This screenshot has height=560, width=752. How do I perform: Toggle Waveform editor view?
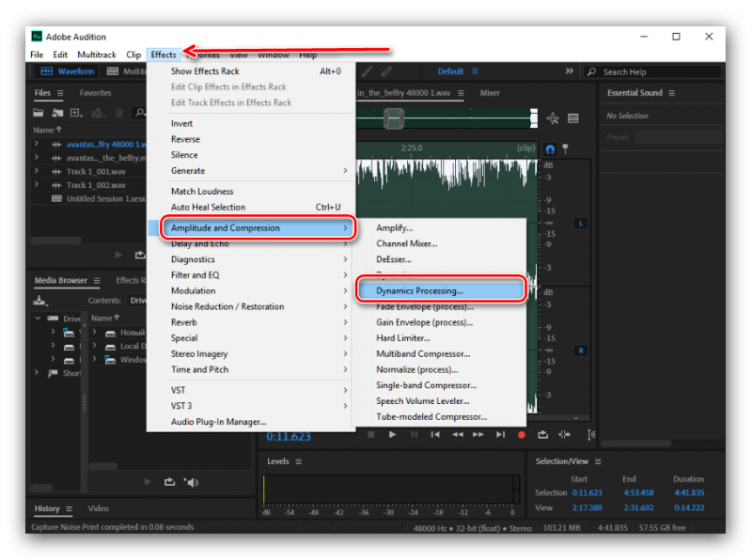point(67,71)
